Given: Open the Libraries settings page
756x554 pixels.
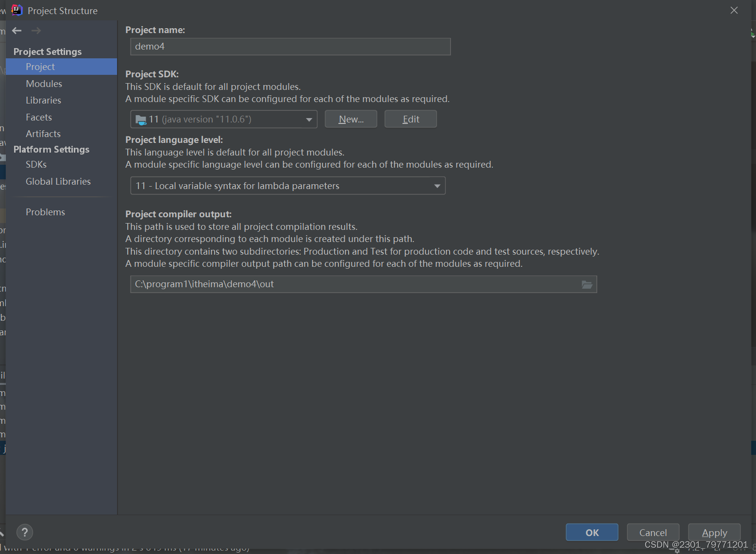Looking at the screenshot, I should (x=43, y=100).
